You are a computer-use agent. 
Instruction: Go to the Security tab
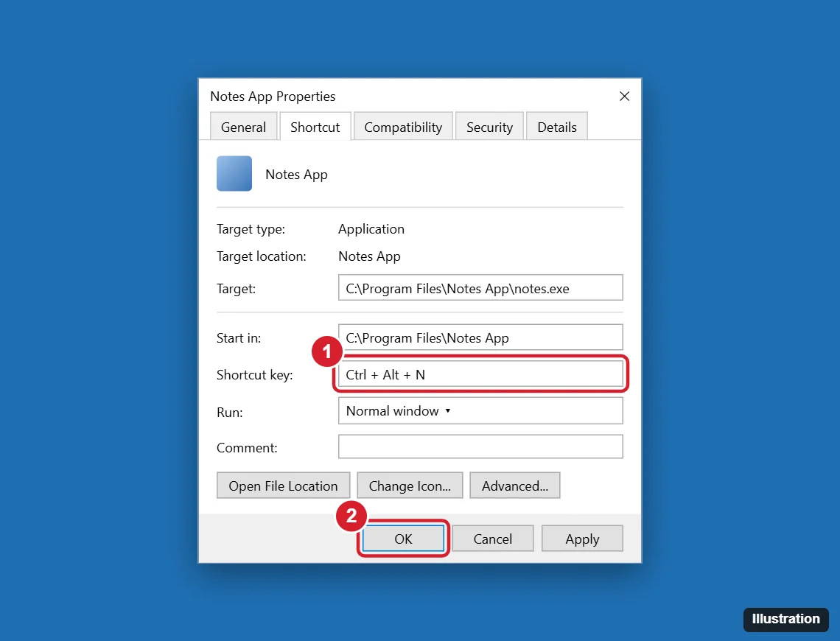click(489, 127)
